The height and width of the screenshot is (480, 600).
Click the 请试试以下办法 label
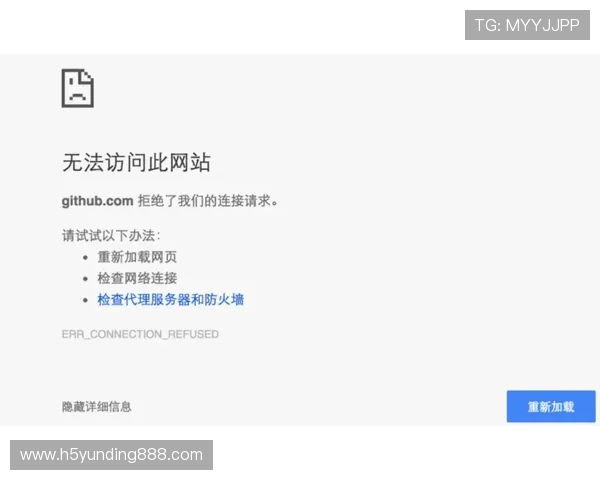click(x=111, y=235)
